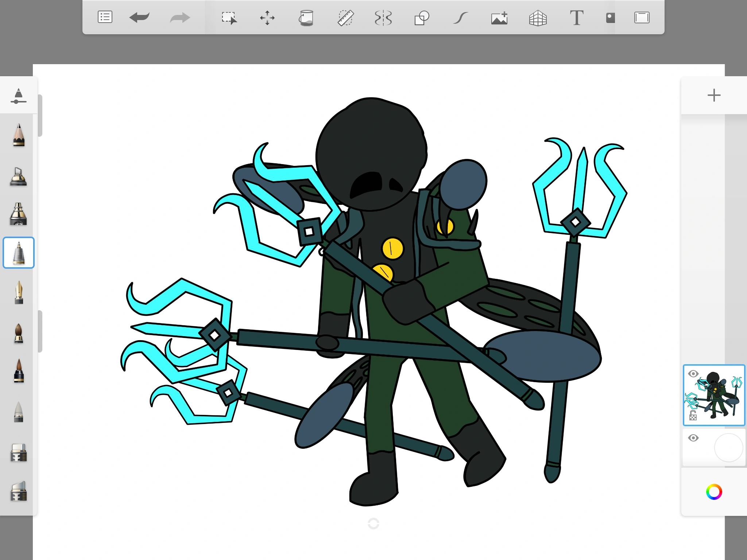Open brush properties slider icon

[19, 96]
